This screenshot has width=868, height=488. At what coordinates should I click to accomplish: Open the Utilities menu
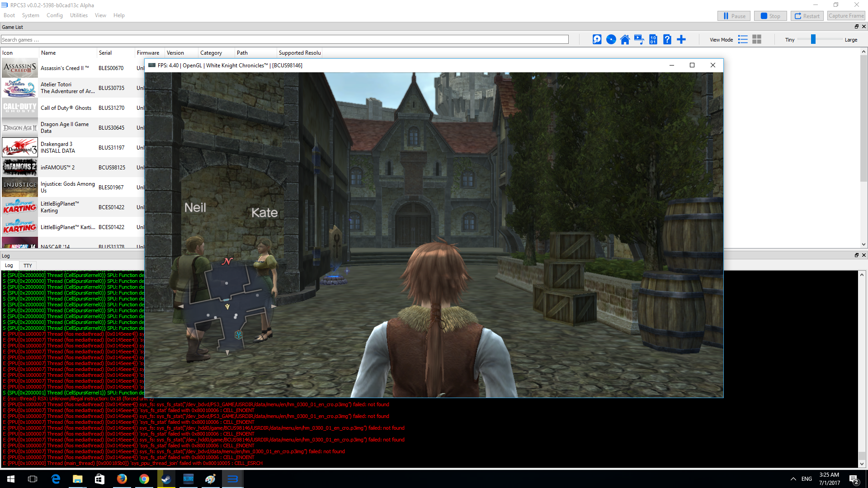tap(79, 15)
